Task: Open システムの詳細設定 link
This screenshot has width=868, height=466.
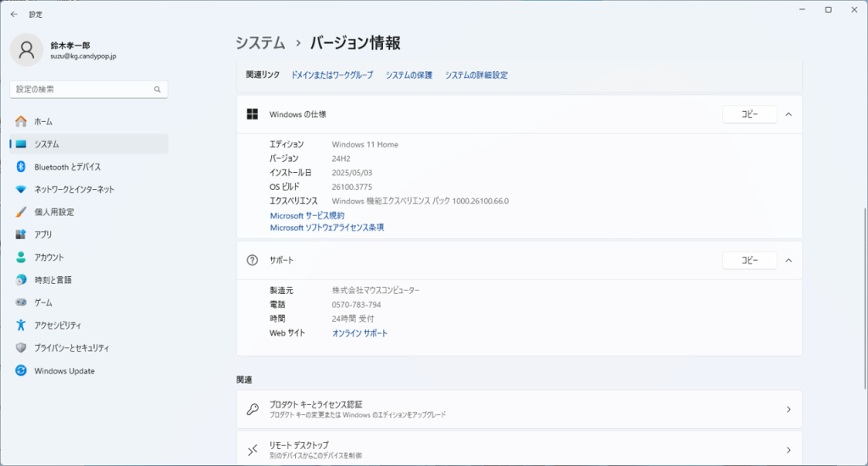Action: pos(476,75)
